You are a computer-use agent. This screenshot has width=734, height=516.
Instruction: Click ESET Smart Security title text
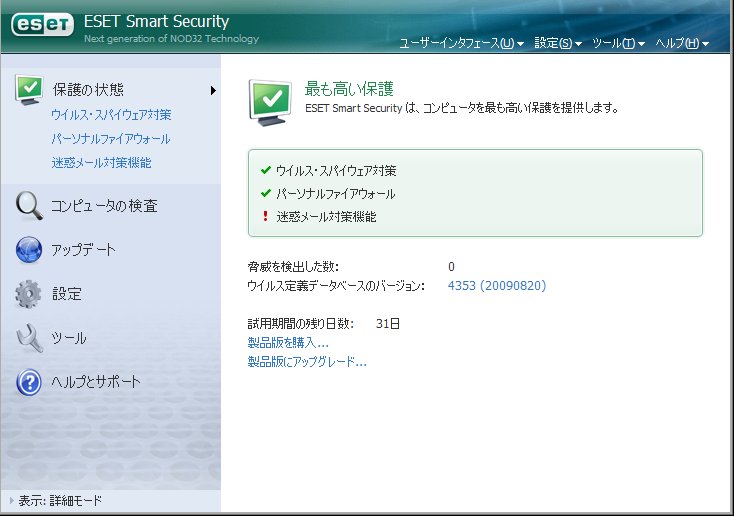(x=156, y=22)
